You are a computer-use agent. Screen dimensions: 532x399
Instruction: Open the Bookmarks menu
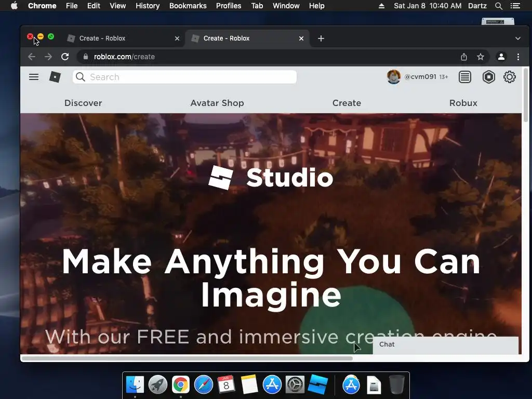[188, 6]
